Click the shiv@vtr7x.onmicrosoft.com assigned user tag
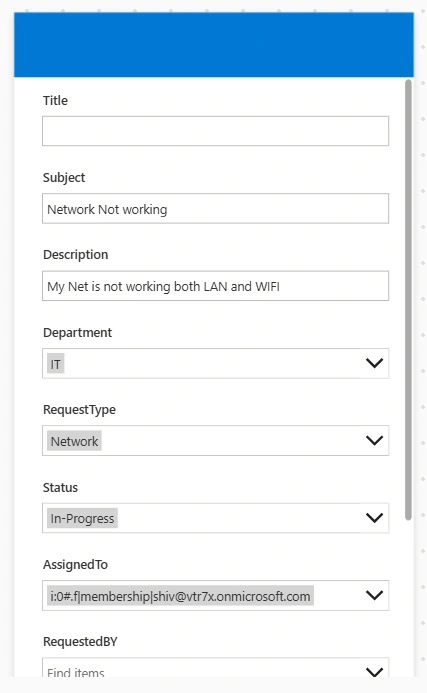The width and height of the screenshot is (427, 693). 180,596
